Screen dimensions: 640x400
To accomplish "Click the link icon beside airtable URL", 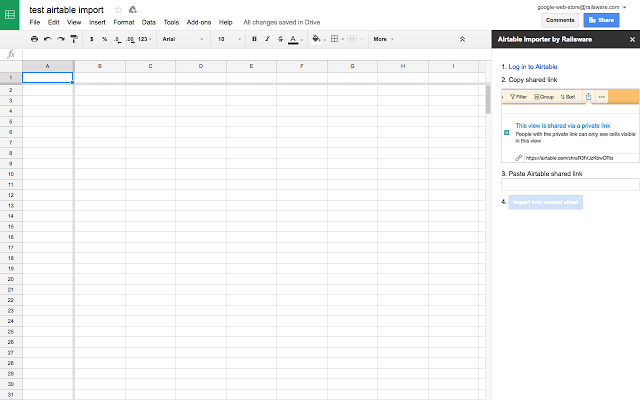I will (x=518, y=158).
